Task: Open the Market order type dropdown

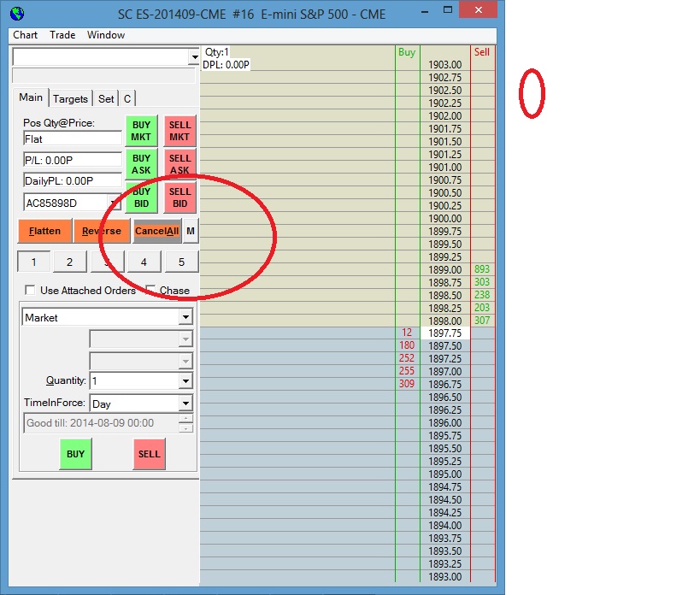Action: (x=185, y=317)
